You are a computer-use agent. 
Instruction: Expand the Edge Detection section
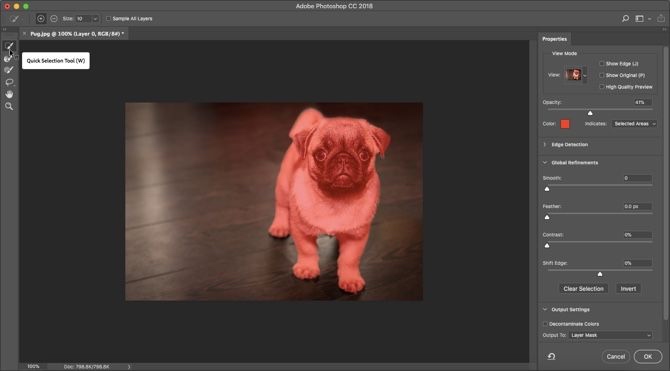pos(545,144)
